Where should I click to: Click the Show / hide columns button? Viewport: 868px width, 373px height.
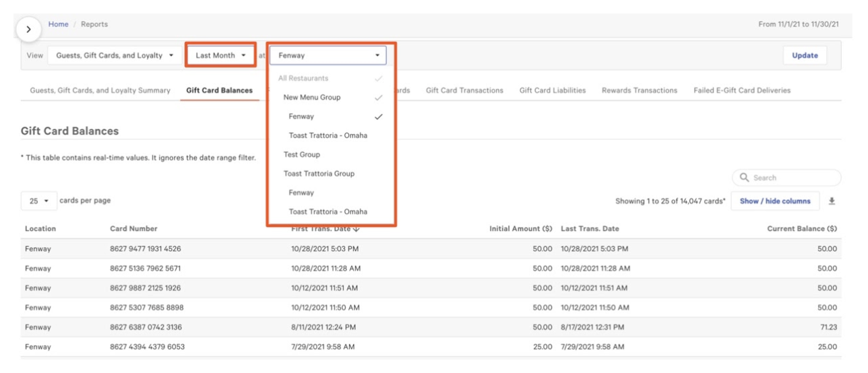point(775,201)
